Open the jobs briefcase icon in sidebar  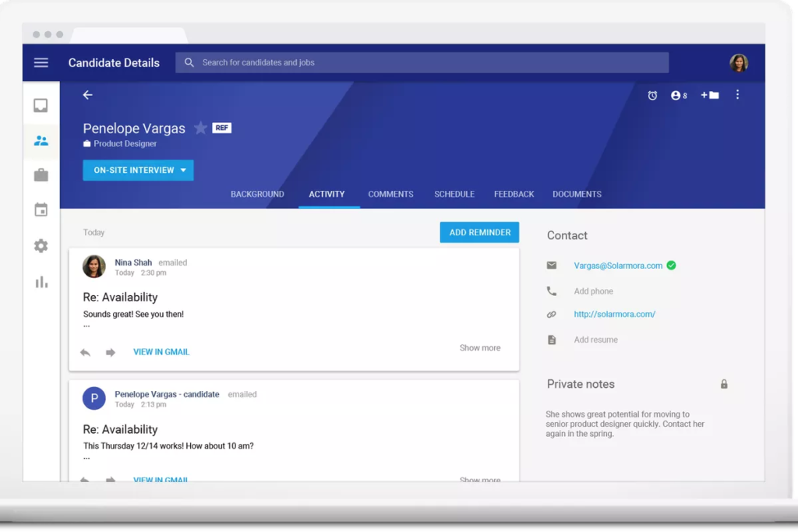41,175
